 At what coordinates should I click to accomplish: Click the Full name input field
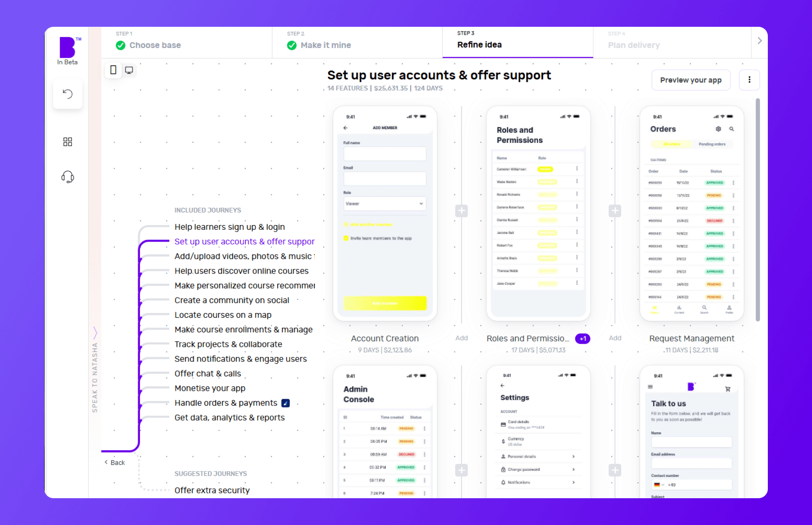pos(385,154)
